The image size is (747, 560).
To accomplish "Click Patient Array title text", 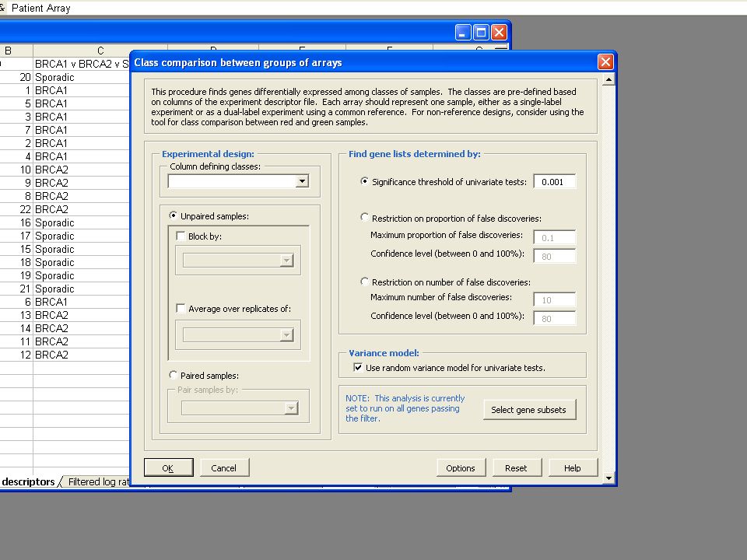I will (x=41, y=8).
